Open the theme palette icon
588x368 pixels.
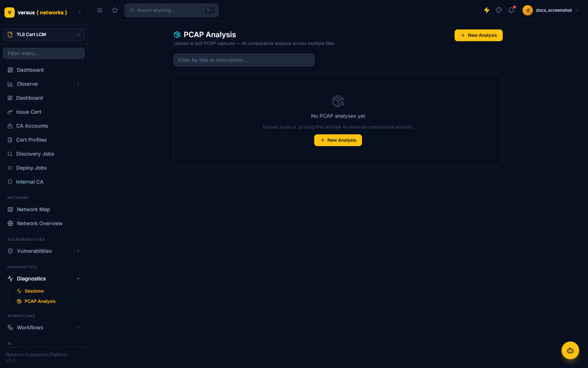[499, 10]
